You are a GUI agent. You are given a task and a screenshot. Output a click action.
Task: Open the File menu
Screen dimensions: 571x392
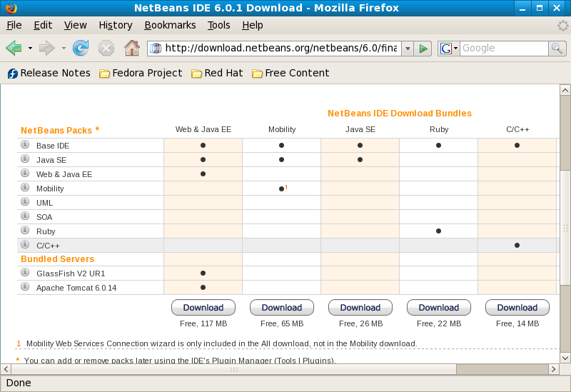click(x=14, y=25)
